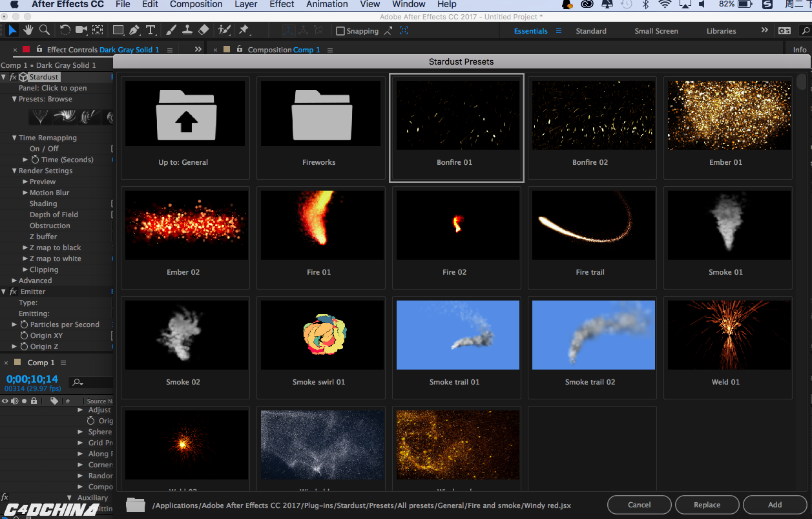Viewport: 812px width, 519px height.
Task: Toggle the timeline lock column header
Action: tap(34, 401)
